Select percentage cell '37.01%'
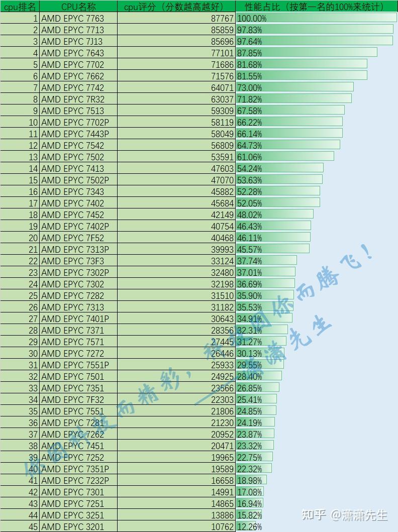The image size is (398, 532). coord(316,272)
